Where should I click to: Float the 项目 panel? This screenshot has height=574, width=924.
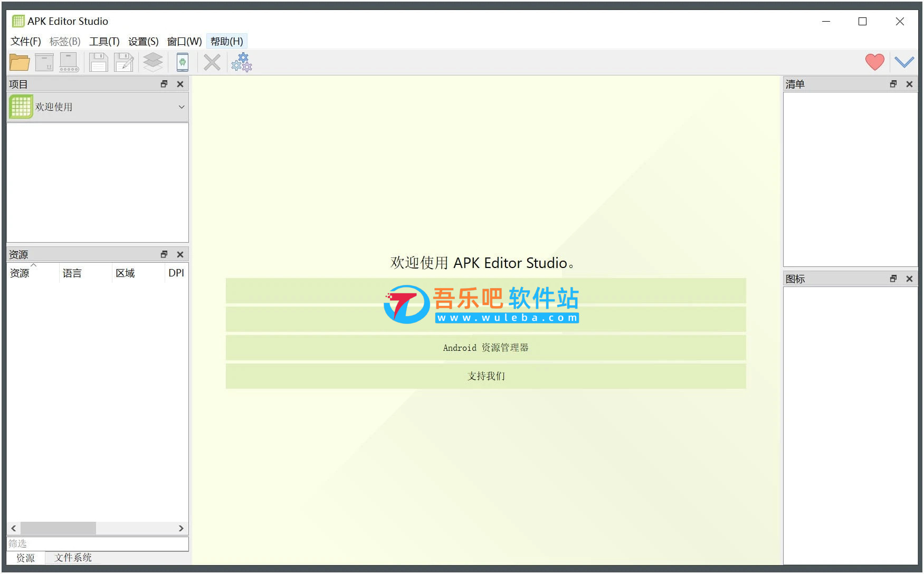[x=164, y=84]
